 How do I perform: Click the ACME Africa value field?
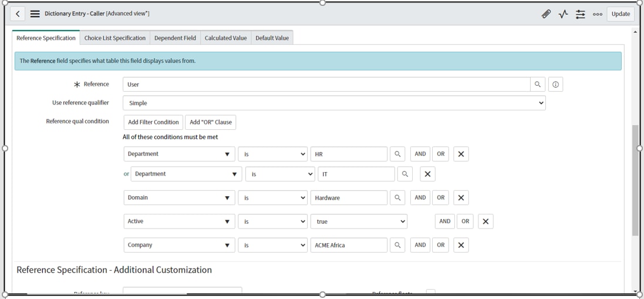(349, 246)
